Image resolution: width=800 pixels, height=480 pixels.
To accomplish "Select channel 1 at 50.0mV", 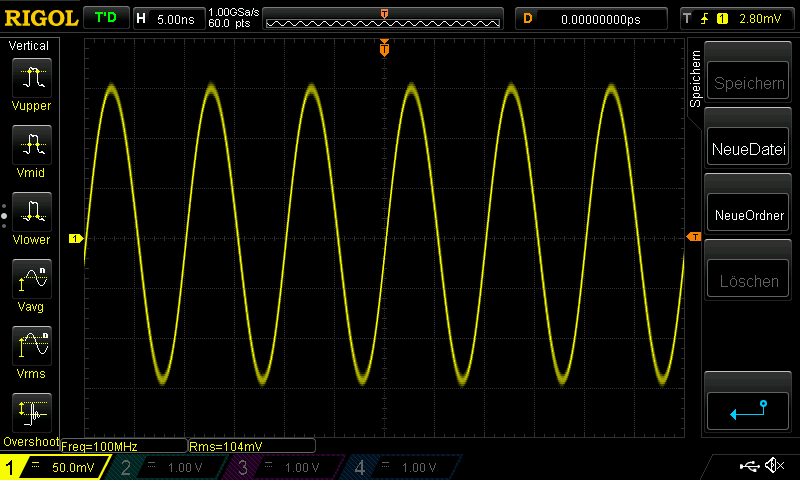I will coord(55,467).
